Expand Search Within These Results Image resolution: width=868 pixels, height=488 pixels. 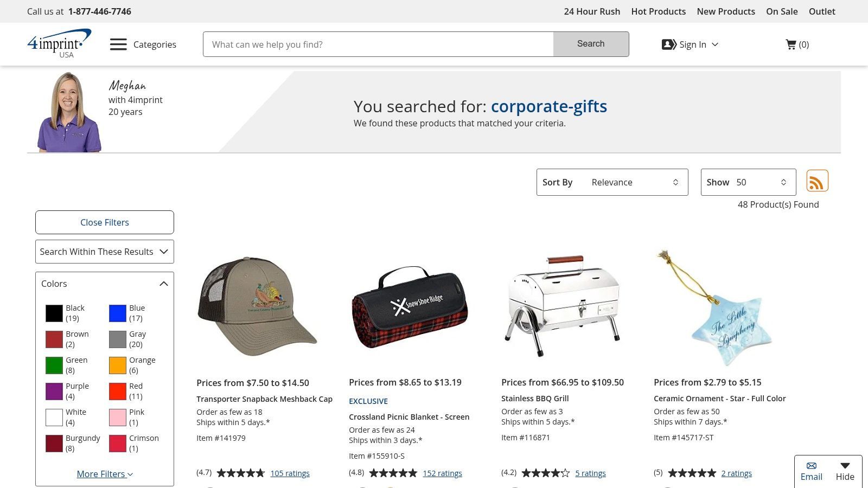[104, 251]
